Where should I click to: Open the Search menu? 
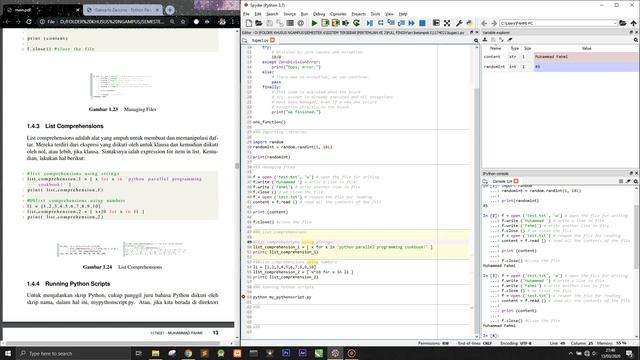(x=272, y=14)
